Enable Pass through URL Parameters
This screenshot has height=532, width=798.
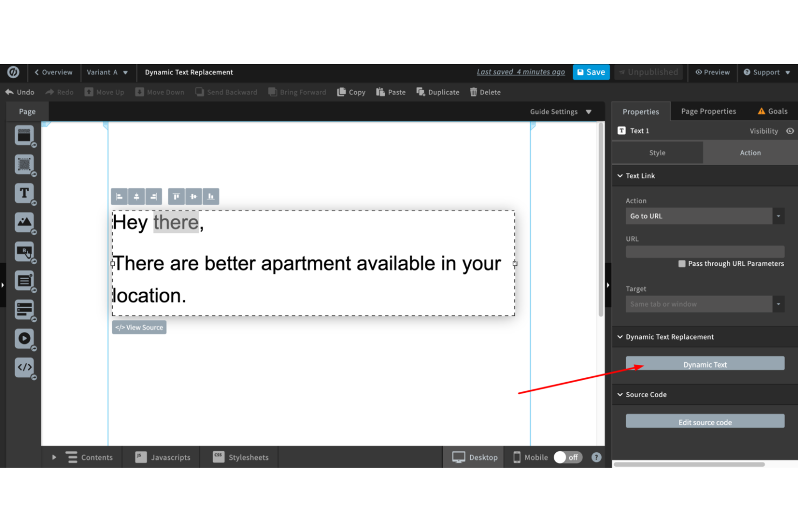[x=682, y=264]
